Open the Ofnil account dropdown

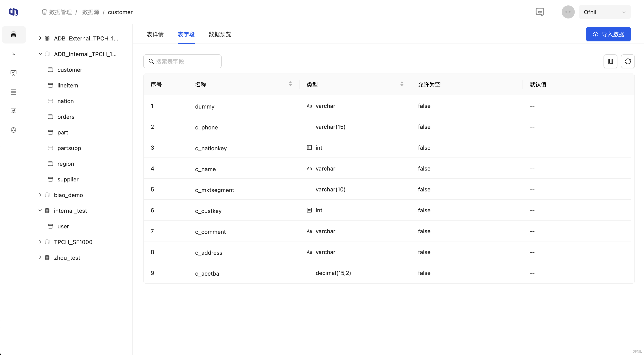coord(605,12)
